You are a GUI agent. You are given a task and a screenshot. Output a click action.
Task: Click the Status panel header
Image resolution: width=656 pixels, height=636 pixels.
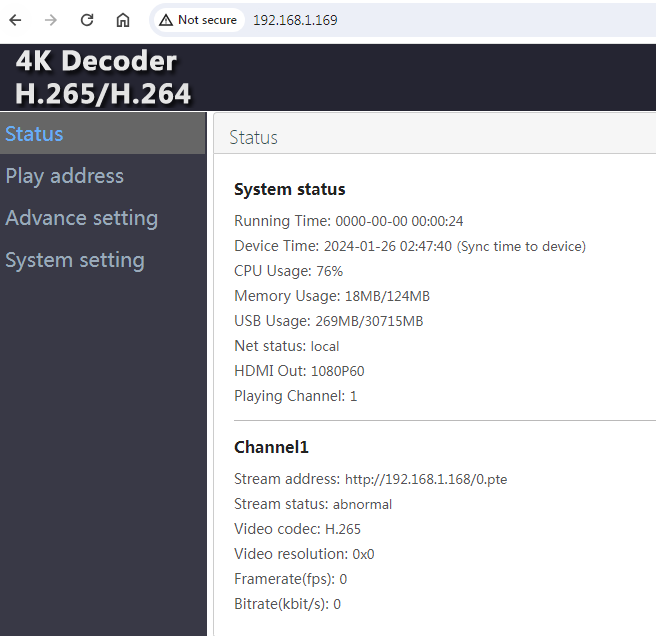click(254, 137)
